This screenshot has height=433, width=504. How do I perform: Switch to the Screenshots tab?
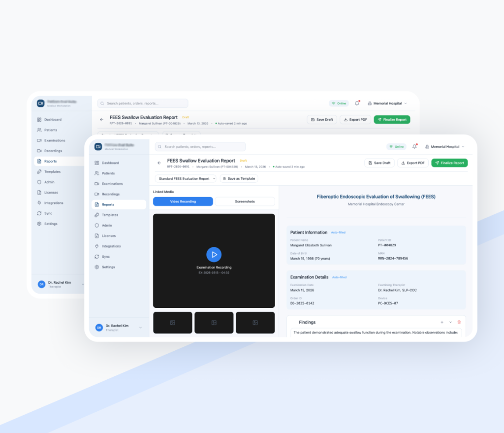click(245, 201)
